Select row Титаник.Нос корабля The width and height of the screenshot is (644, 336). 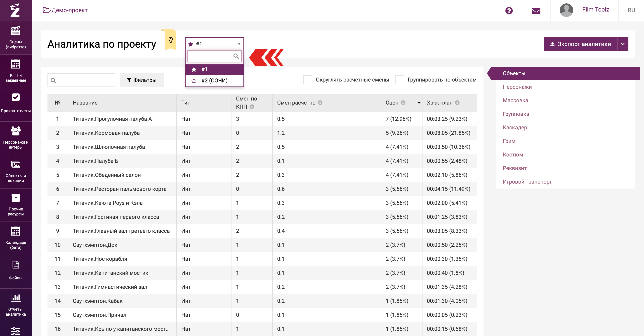262,259
